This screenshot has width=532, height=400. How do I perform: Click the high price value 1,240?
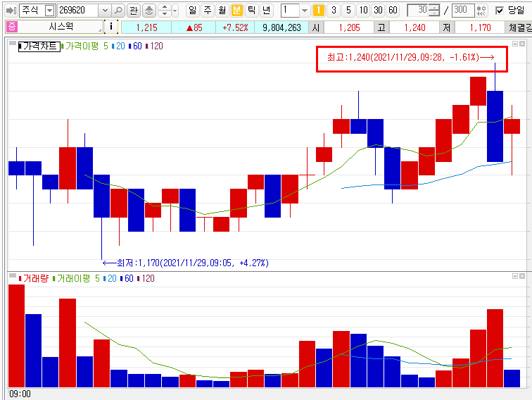point(414,27)
